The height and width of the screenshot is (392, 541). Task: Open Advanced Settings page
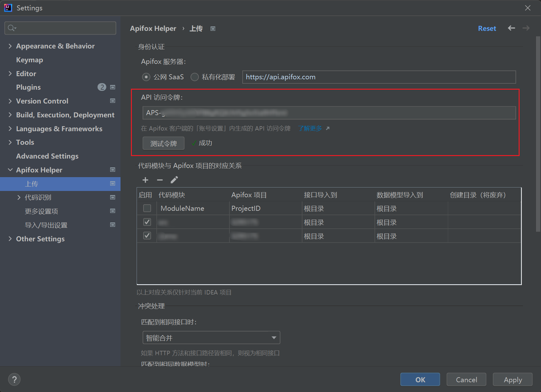pyautogui.click(x=47, y=156)
